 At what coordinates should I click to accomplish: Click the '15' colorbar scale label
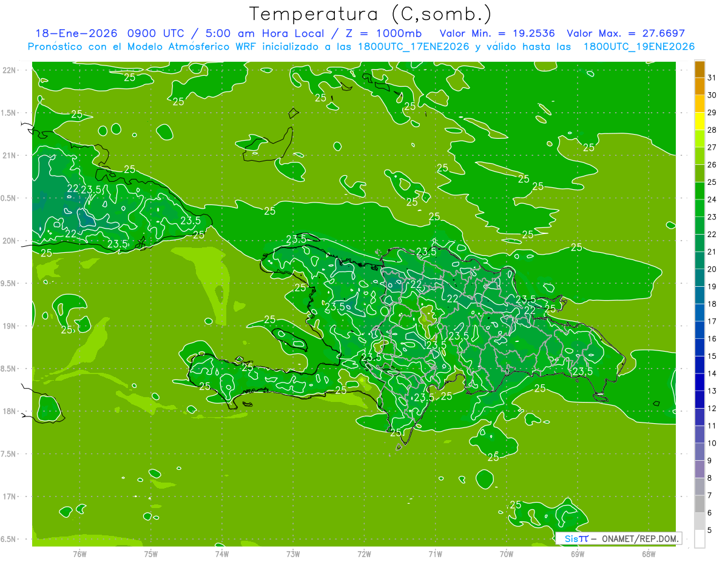click(x=712, y=356)
